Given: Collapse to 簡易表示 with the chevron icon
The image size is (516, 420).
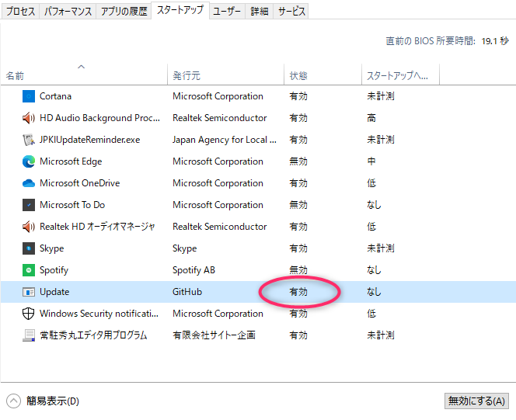Looking at the screenshot, I should click(13, 401).
